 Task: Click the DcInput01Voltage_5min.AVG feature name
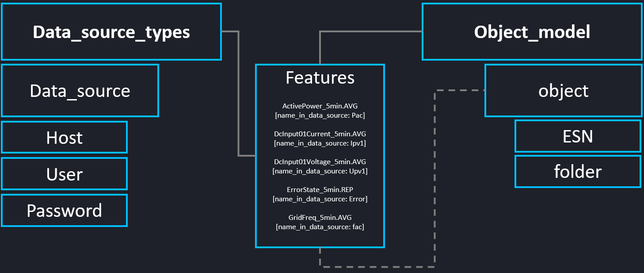[x=320, y=162]
